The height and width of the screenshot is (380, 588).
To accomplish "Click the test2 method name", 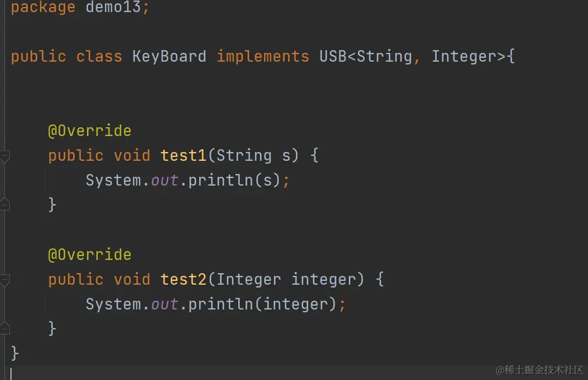I will pos(183,279).
